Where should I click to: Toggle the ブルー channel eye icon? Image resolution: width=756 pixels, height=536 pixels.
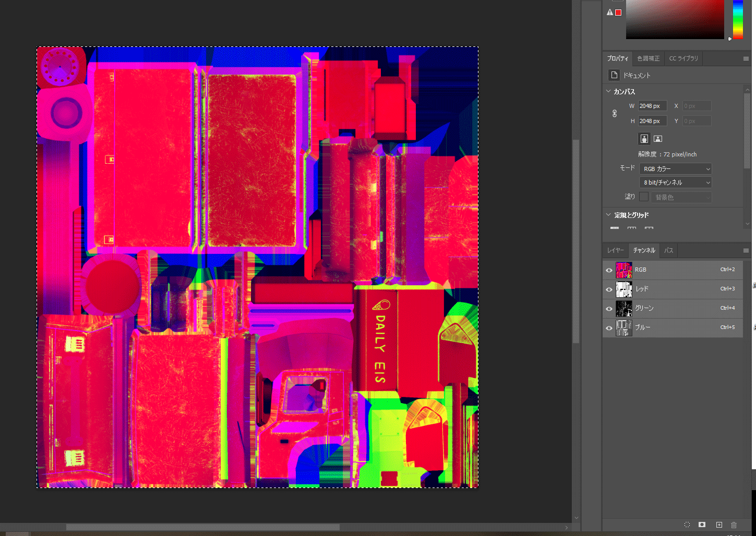point(609,328)
